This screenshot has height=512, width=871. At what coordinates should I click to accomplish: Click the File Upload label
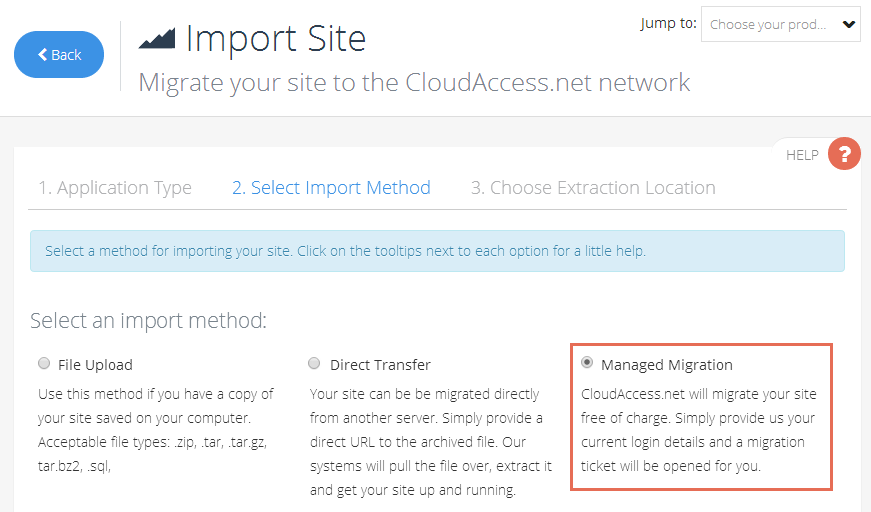point(95,365)
